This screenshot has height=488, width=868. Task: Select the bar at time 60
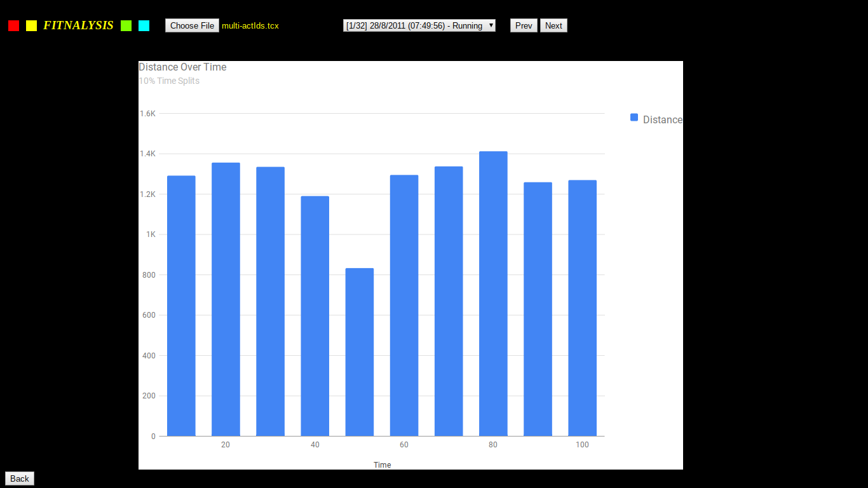(404, 306)
